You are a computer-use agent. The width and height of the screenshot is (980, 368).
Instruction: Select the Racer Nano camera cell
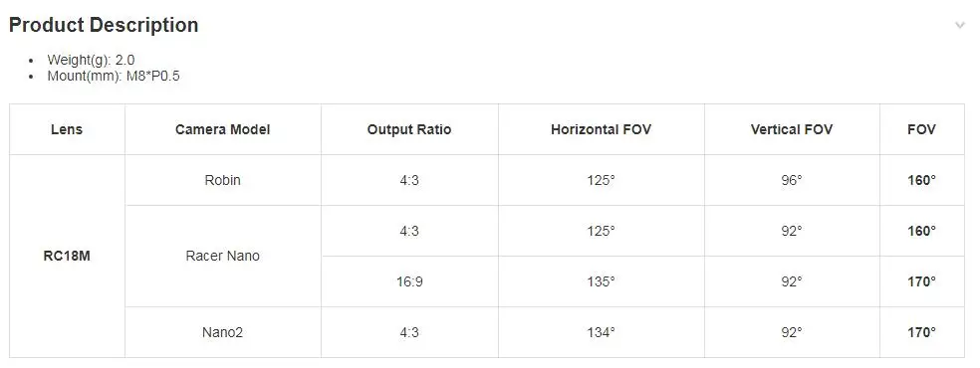(222, 257)
